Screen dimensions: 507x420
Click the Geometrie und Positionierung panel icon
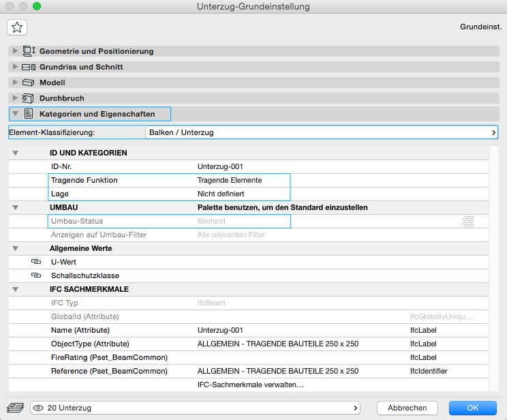point(29,51)
